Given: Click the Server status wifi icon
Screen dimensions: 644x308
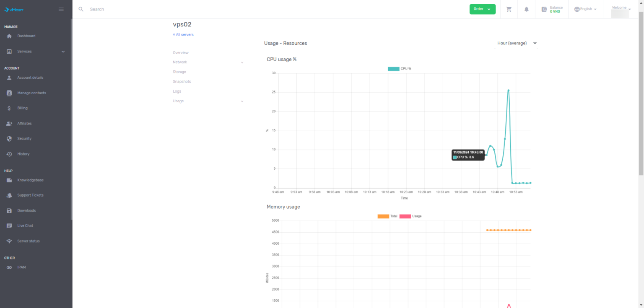Looking at the screenshot, I should pyautogui.click(x=9, y=241).
